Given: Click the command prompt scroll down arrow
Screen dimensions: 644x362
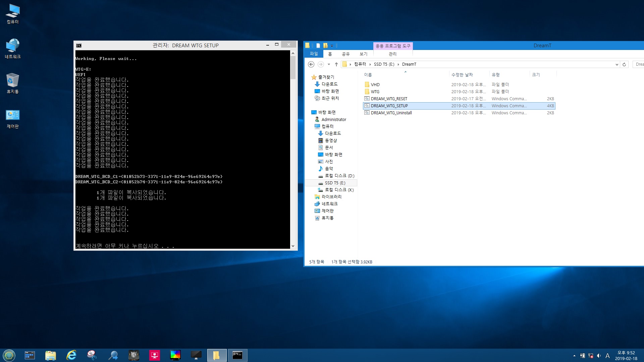Looking at the screenshot, I should (x=293, y=246).
